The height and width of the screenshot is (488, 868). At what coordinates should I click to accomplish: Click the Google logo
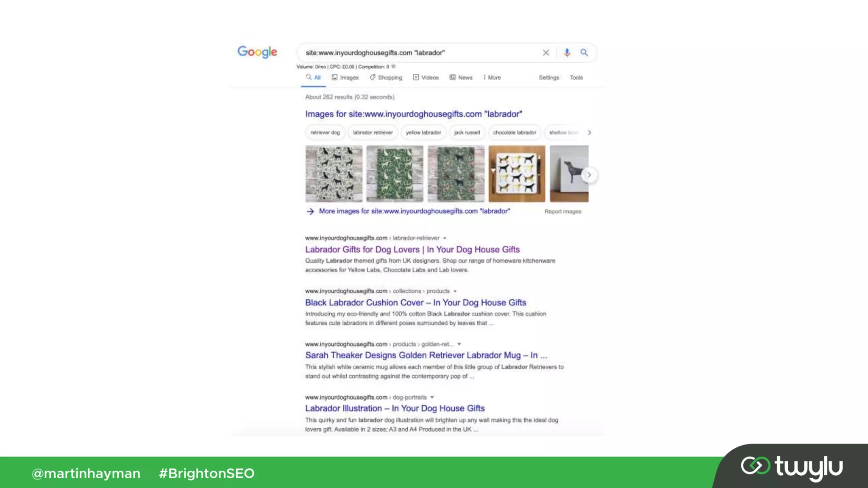[x=257, y=52]
